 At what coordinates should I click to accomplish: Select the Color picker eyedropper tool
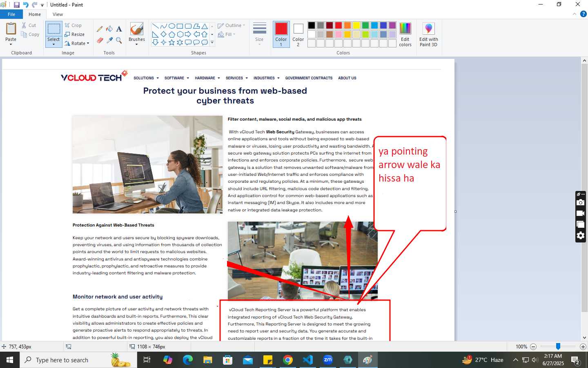coord(109,40)
